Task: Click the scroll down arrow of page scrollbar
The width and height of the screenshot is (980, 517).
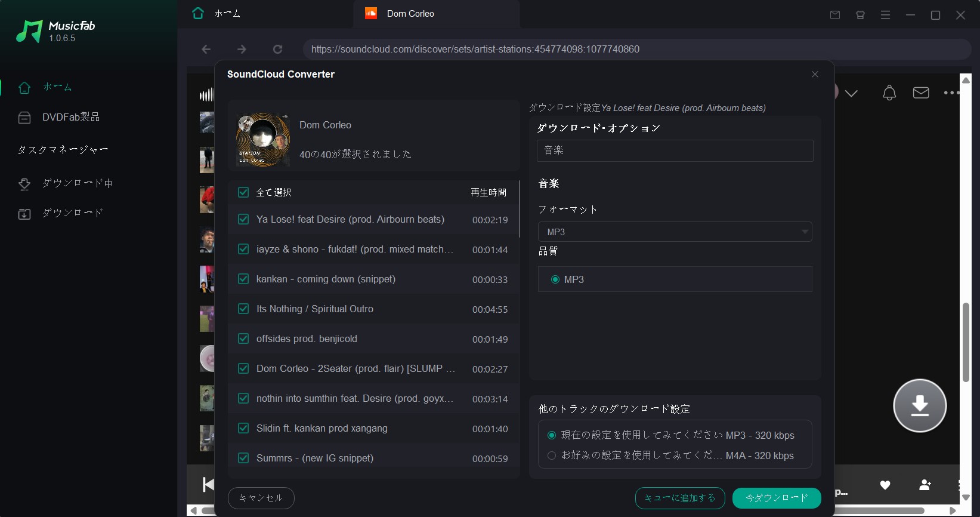Action: point(966,497)
